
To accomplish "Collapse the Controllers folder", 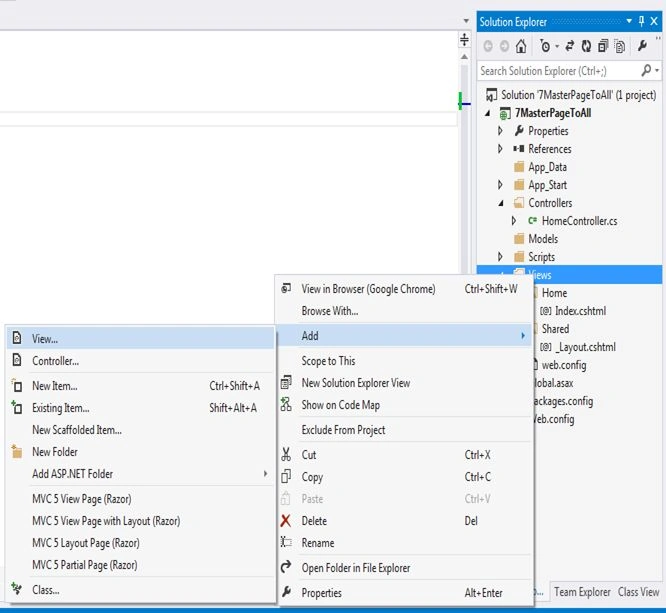I will pos(501,203).
